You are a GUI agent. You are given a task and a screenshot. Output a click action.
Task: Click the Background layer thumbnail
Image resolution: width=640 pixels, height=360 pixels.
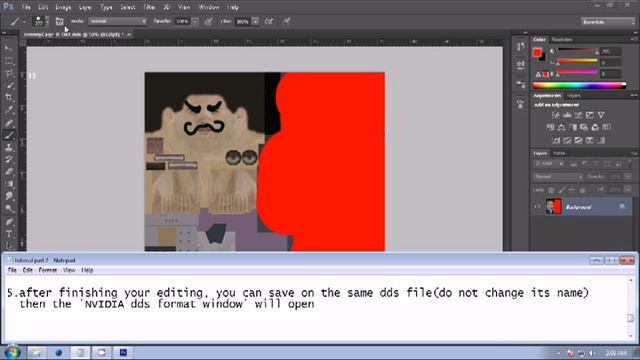tap(553, 207)
